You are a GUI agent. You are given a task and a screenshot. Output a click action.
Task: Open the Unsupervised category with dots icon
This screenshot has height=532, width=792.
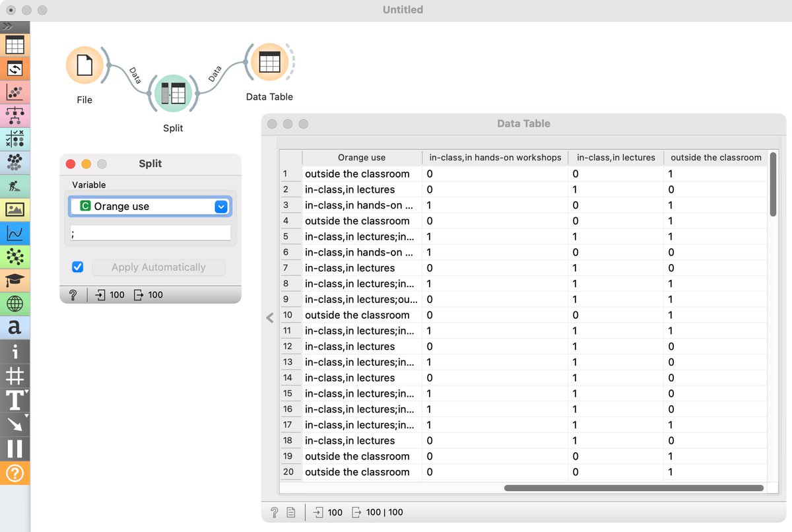point(15,161)
